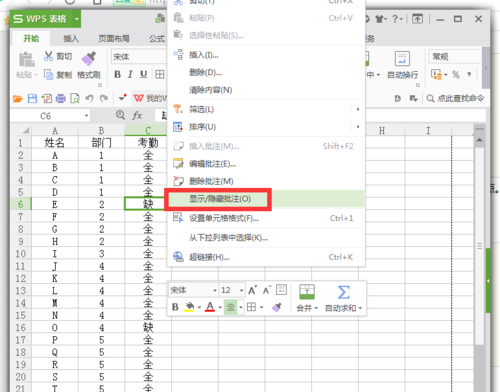Click the 点此查找命令 search box
Screen dimensions: 500x392
click(x=455, y=98)
